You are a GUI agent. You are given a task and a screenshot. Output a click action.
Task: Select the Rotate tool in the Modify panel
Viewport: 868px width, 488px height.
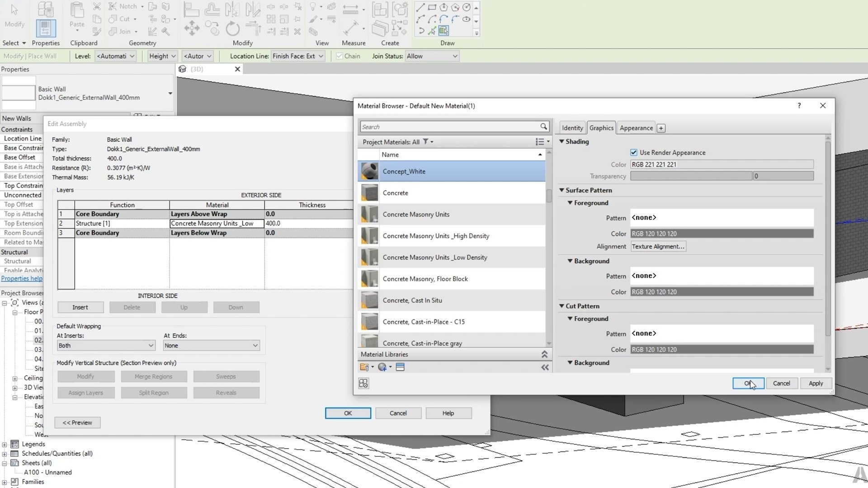(x=232, y=28)
